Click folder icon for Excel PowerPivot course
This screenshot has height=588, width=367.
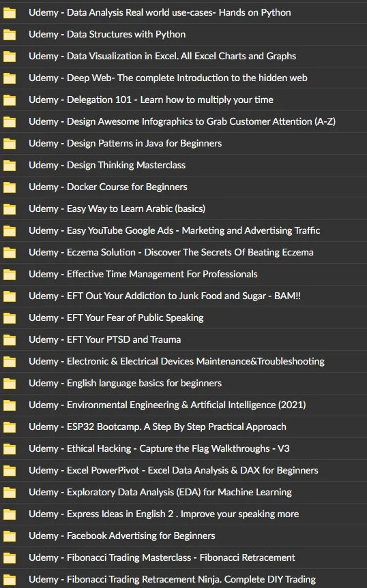point(10,471)
